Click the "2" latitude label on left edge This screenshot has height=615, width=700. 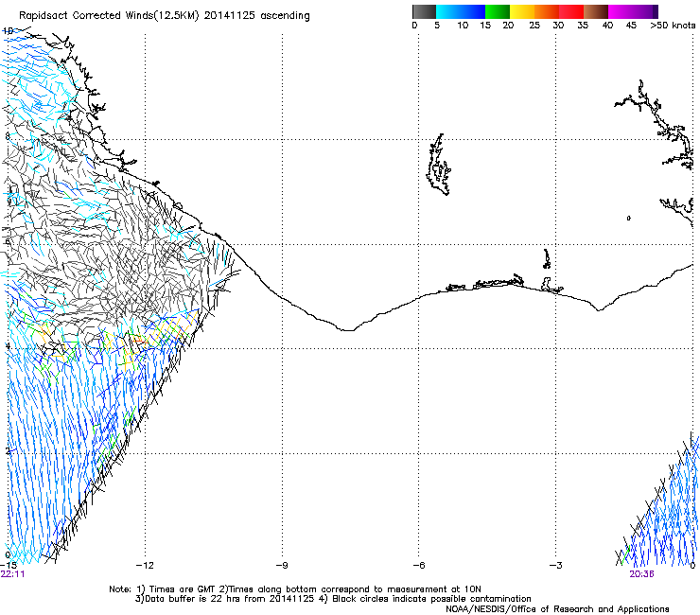[8, 450]
